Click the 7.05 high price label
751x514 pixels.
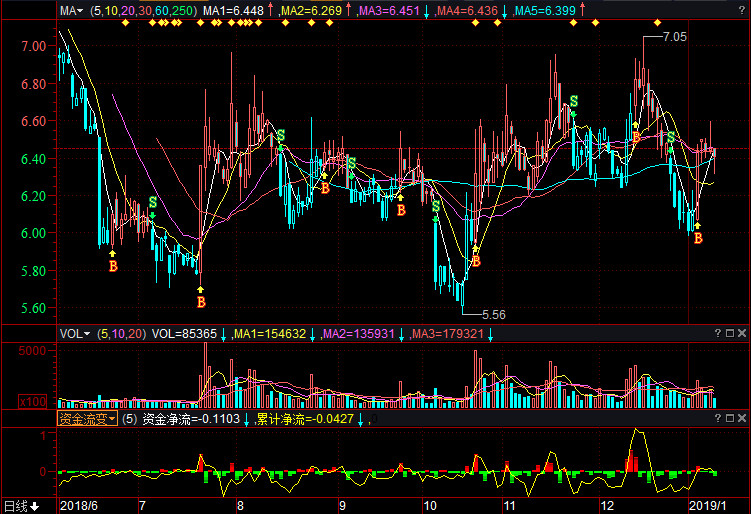click(x=674, y=37)
